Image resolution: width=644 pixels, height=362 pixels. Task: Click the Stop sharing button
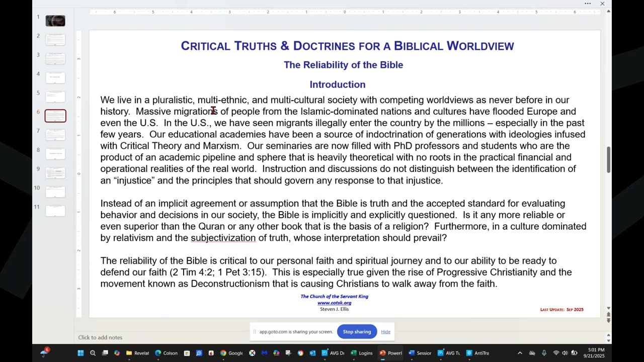point(357,332)
